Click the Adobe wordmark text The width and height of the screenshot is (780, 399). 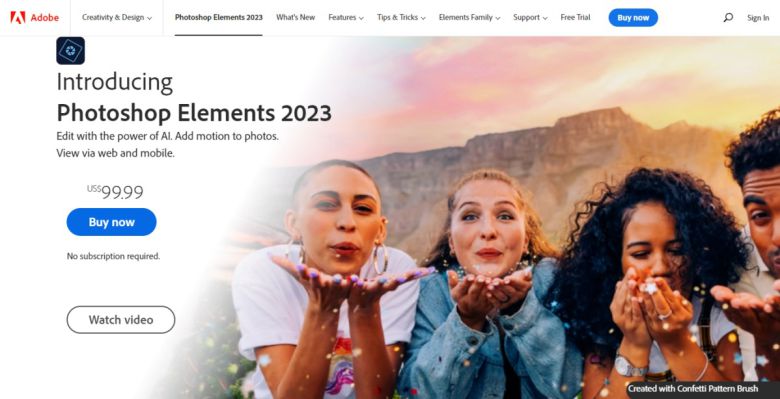point(45,18)
